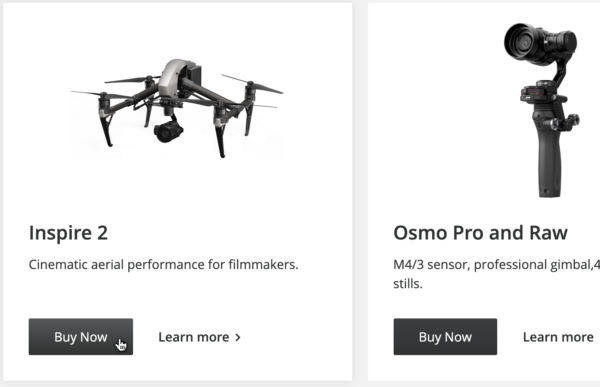600x387 pixels.
Task: Click the word stills in Osmo description
Action: (x=408, y=284)
